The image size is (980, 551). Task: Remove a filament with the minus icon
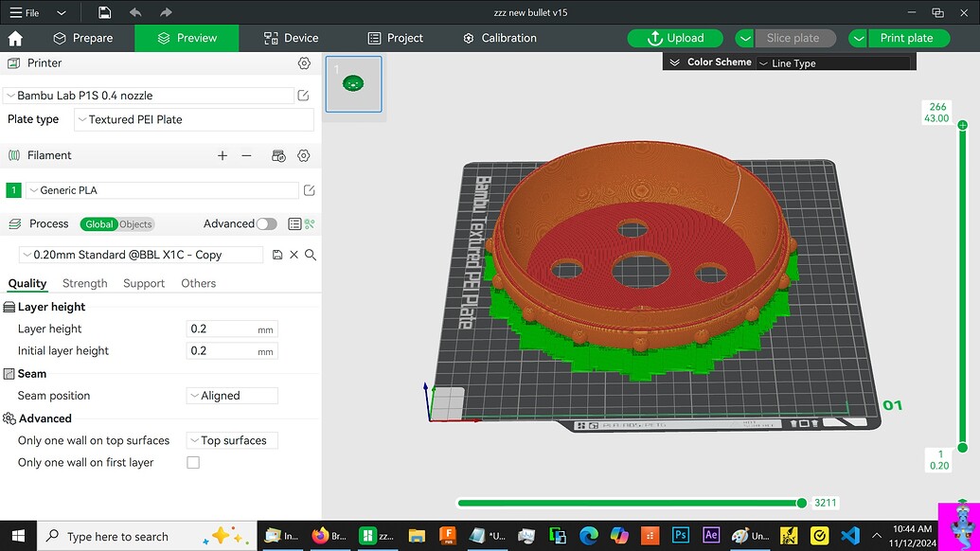[246, 155]
